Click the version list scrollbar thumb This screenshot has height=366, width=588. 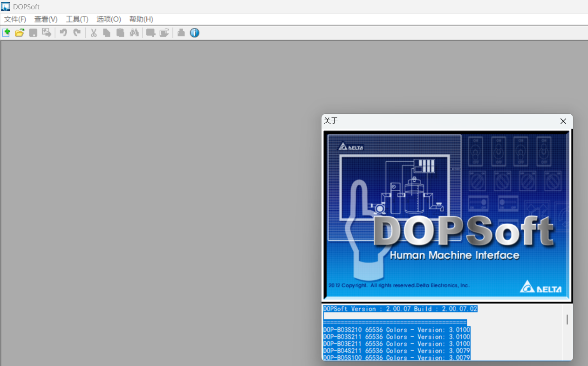(567, 319)
